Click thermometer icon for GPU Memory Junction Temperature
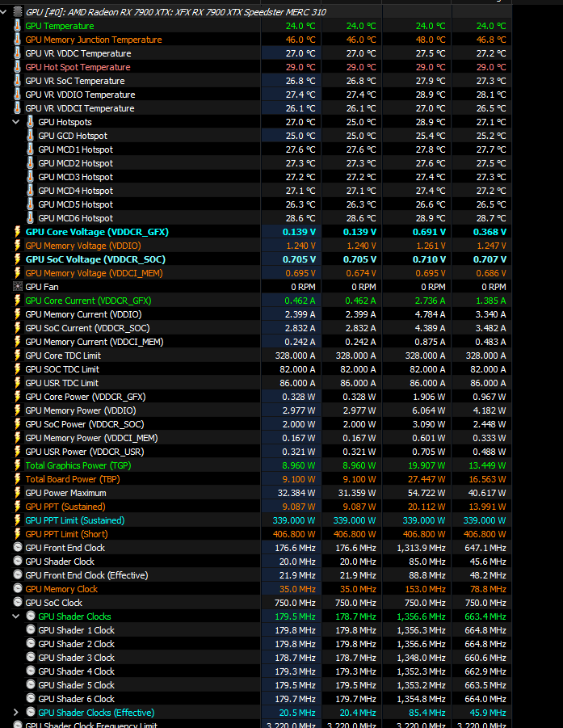Screen dimensions: 563x728 click(17, 40)
